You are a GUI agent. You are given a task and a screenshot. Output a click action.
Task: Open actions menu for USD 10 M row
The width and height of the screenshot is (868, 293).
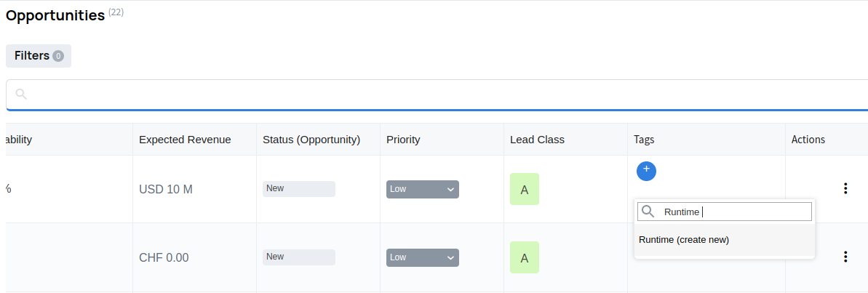click(x=845, y=189)
